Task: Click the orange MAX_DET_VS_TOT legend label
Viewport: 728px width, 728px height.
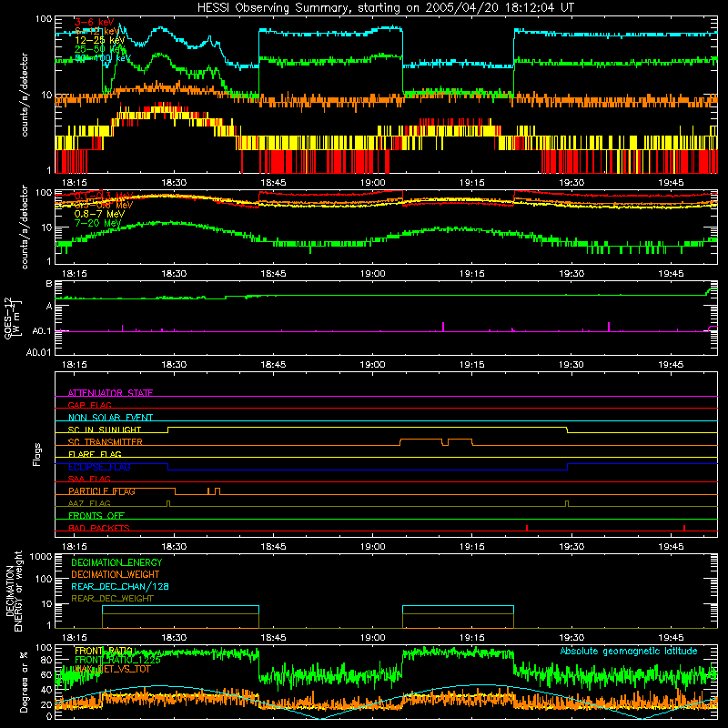Action: point(113,669)
